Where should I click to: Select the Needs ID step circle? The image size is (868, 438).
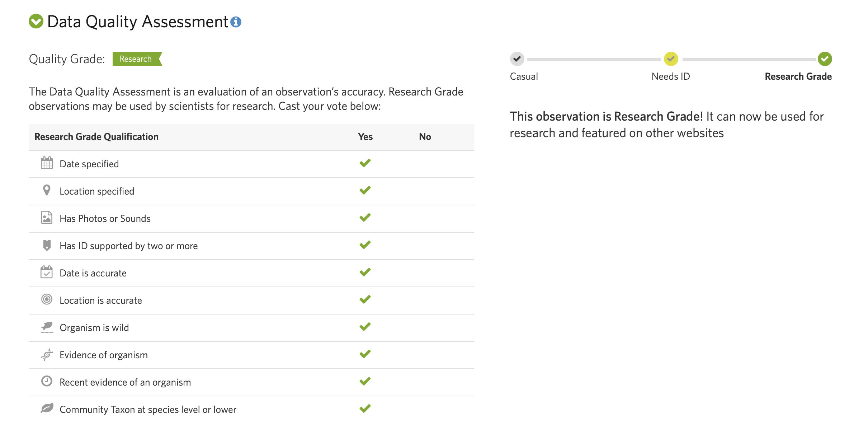pyautogui.click(x=671, y=59)
